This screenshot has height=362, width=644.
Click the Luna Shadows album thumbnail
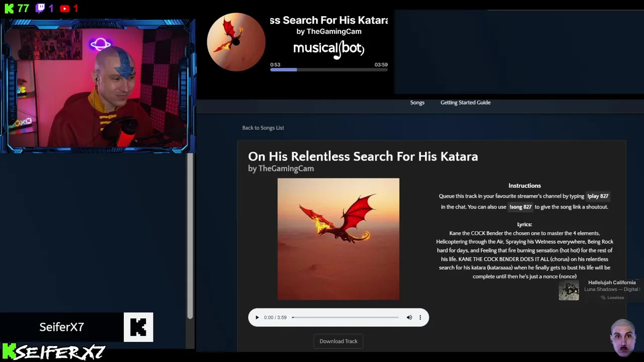(569, 291)
